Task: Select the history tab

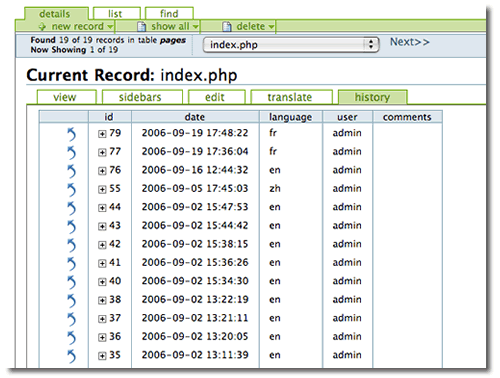Action: point(373,97)
